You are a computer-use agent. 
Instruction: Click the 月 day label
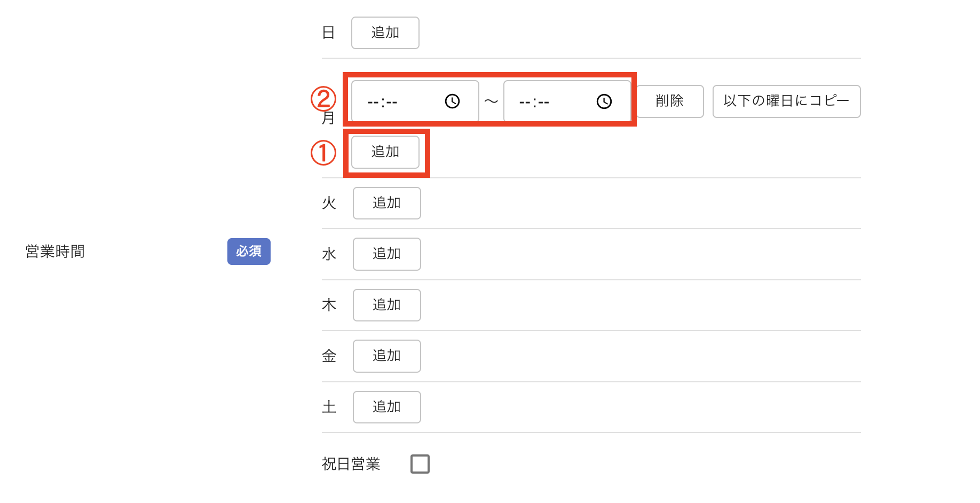tap(328, 118)
